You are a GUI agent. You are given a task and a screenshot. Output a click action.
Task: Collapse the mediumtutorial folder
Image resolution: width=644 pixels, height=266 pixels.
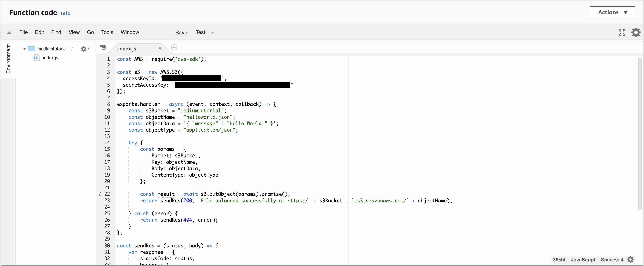25,49
